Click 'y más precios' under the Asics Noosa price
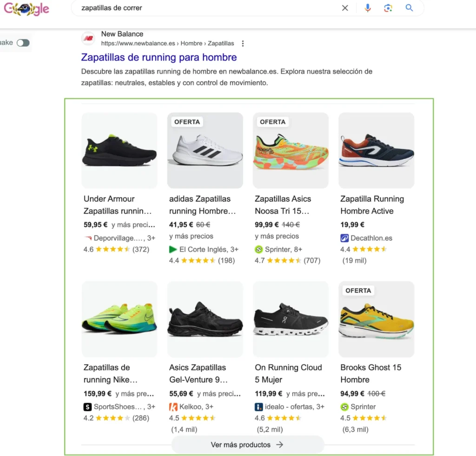The width and height of the screenshot is (476, 456). coord(277,236)
